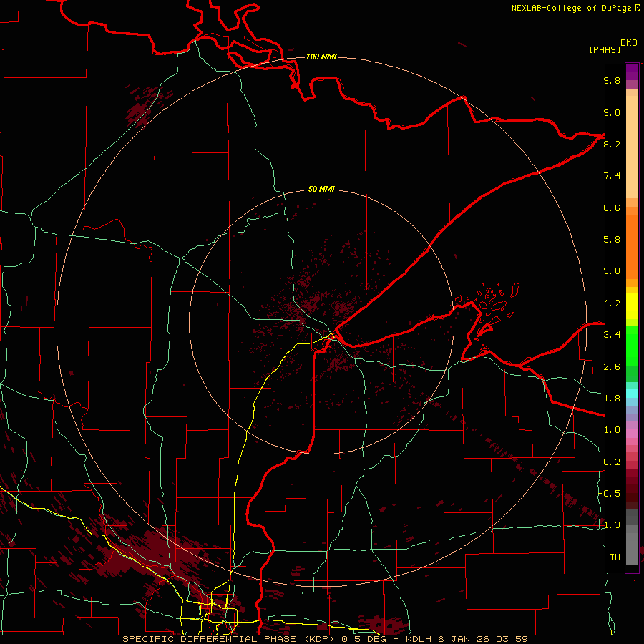The width and height of the screenshot is (644, 644).
Task: Select the 9.8 value on color scale
Action: click(x=612, y=80)
